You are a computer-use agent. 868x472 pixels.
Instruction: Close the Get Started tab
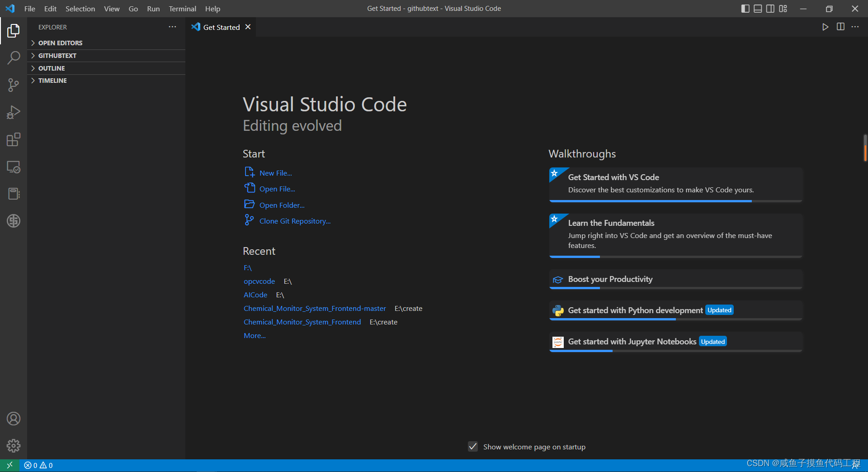[x=248, y=27]
